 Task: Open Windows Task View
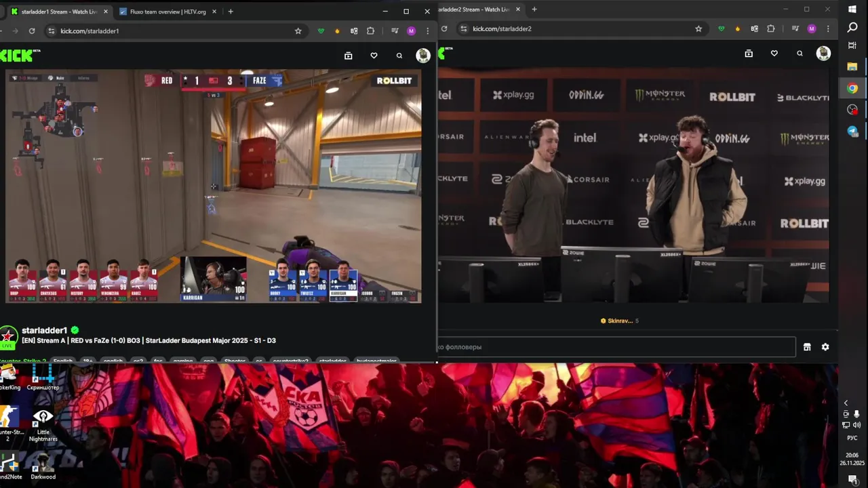[852, 45]
